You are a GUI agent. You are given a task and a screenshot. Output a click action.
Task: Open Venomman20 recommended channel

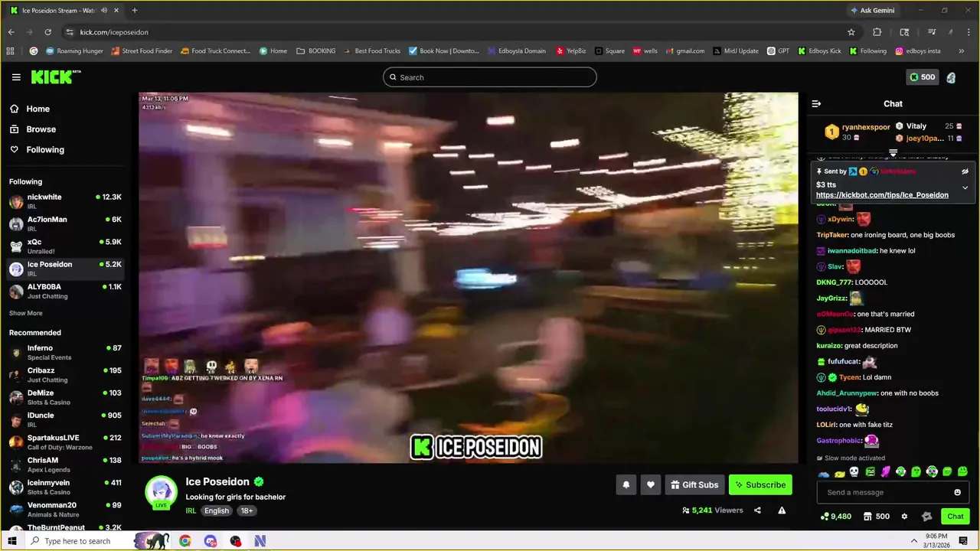(x=66, y=510)
